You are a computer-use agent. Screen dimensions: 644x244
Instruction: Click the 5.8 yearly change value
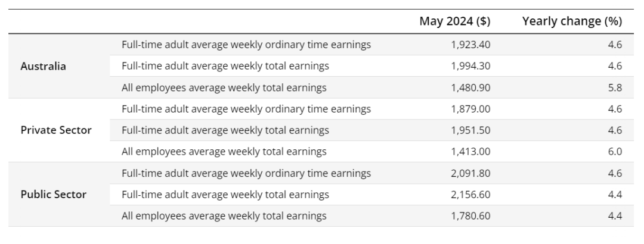click(x=615, y=87)
